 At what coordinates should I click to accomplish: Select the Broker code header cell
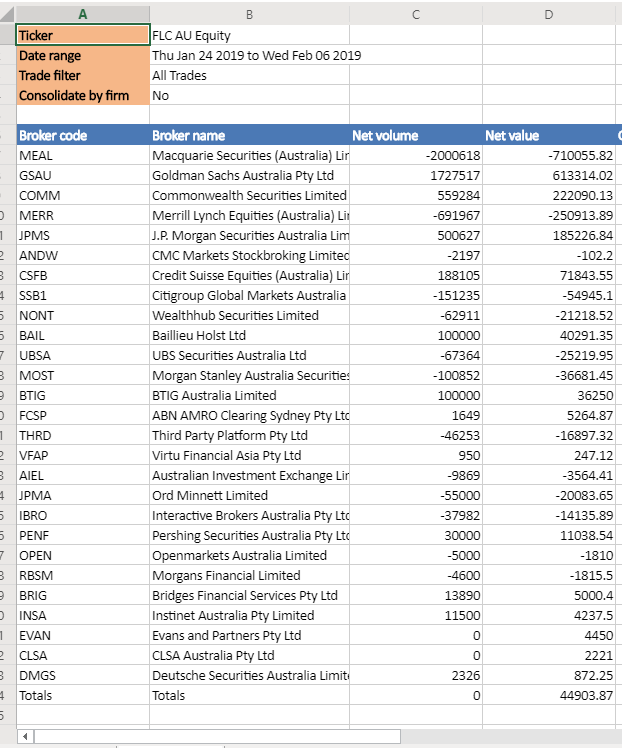tap(83, 135)
